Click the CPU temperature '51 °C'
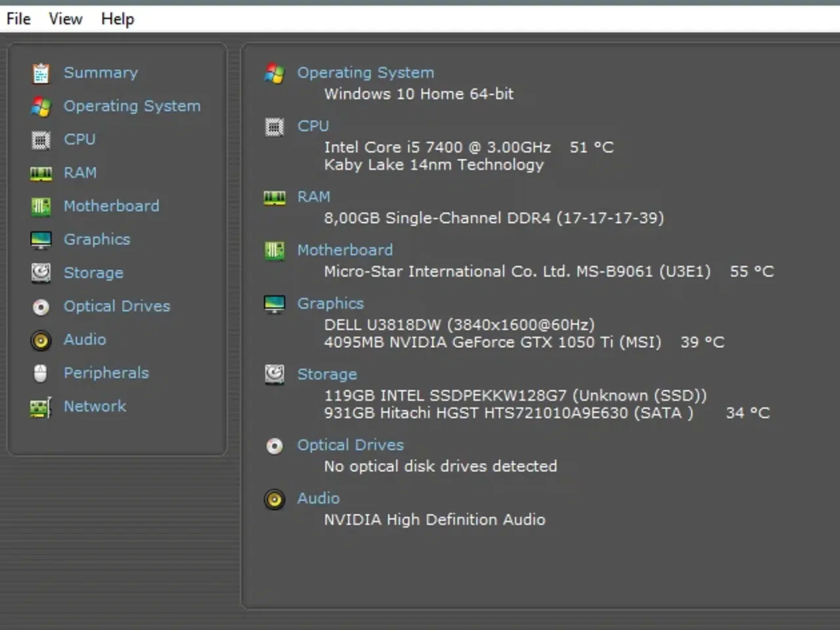This screenshot has height=630, width=840. coord(592,147)
